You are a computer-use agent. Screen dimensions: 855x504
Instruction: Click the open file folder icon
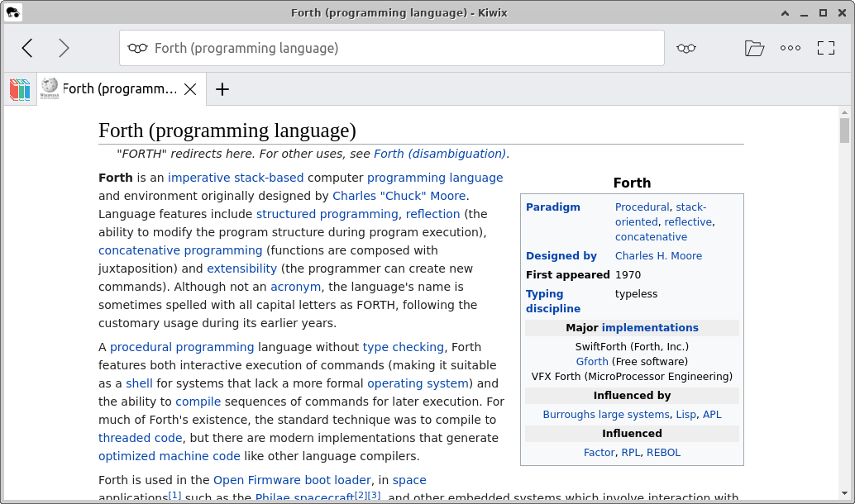[x=754, y=48]
